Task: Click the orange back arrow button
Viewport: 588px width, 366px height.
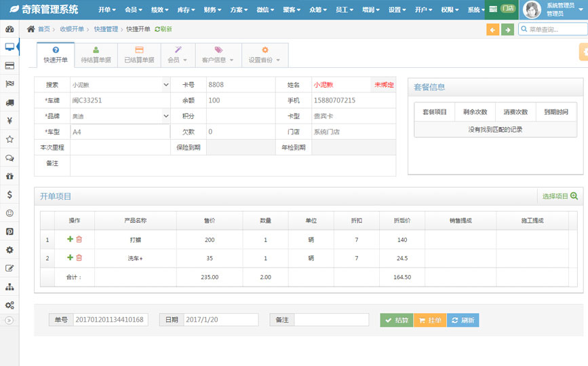Action: pos(492,29)
